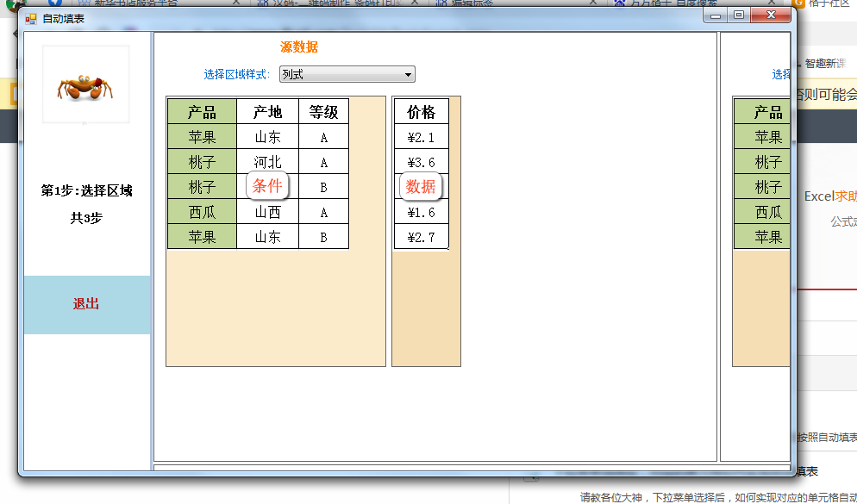
Task: Click the 价格 header cell
Action: pos(422,112)
